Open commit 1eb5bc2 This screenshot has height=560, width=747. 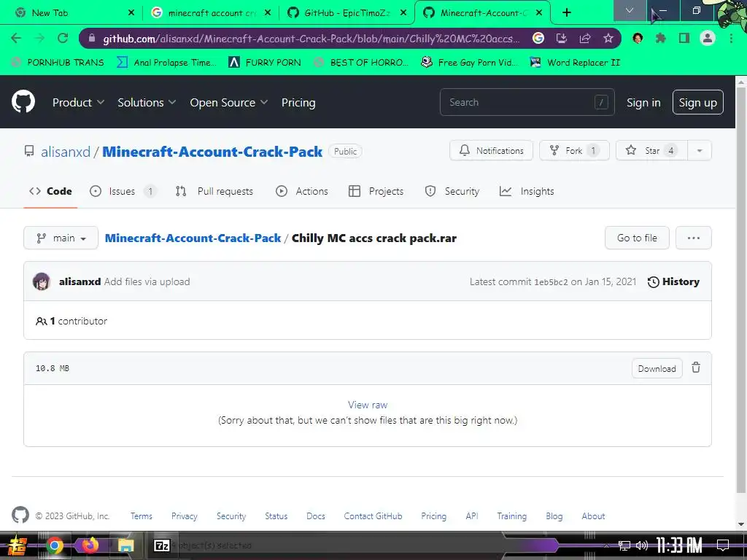tap(551, 282)
